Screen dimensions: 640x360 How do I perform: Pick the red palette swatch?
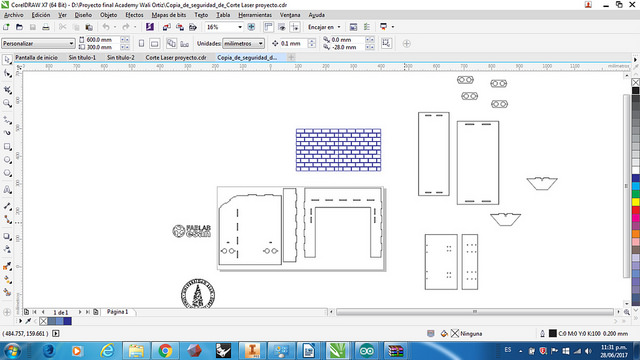636,210
